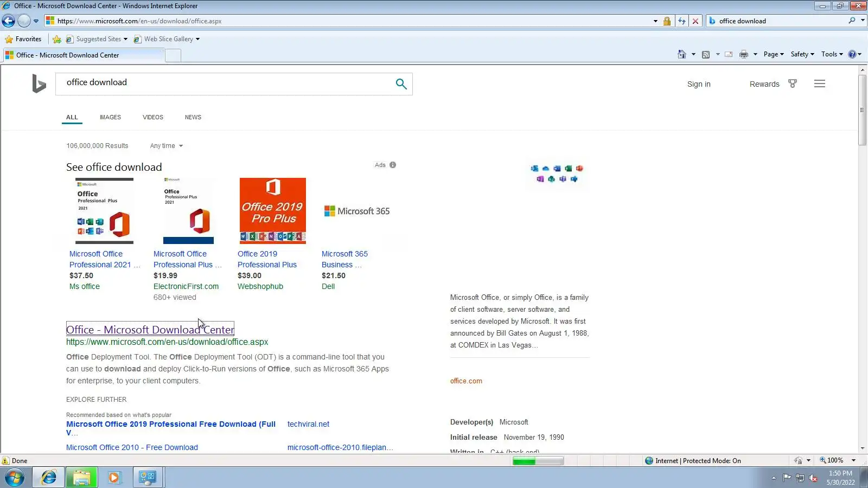Click the Rewards trophy icon
Screen dimensions: 868x488
coord(793,84)
